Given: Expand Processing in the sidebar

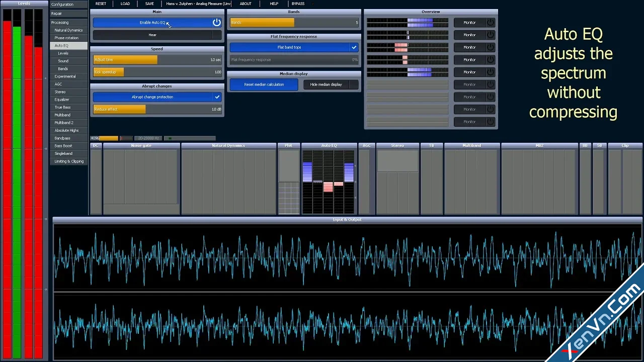Looking at the screenshot, I should pyautogui.click(x=68, y=23).
